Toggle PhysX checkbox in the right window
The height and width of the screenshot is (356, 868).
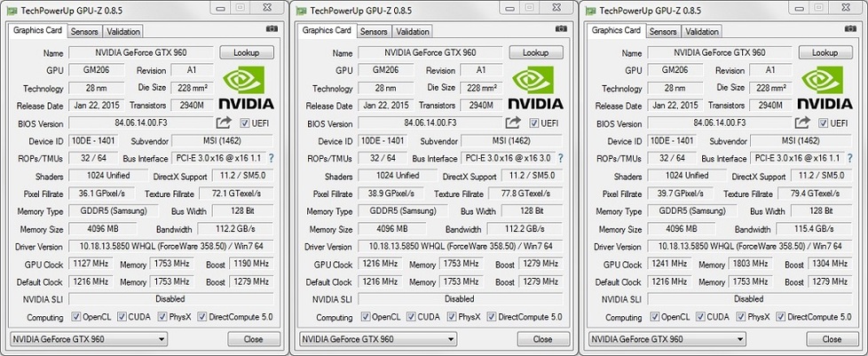(741, 317)
